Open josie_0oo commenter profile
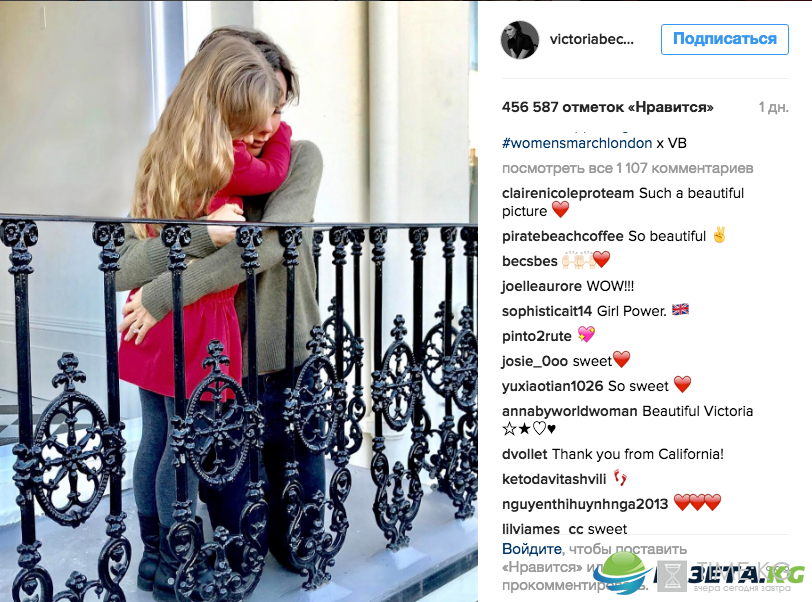Viewport: 812px width, 602px height. [535, 361]
